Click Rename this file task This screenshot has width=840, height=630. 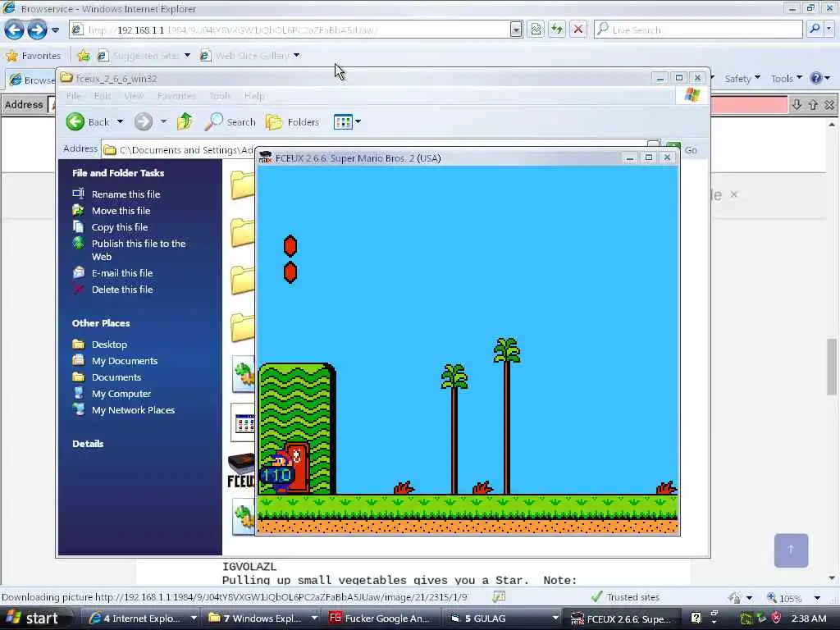point(126,194)
